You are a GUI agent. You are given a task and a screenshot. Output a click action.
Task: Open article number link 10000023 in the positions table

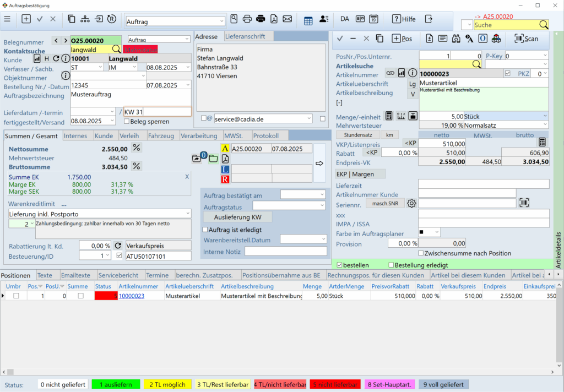[132, 296]
